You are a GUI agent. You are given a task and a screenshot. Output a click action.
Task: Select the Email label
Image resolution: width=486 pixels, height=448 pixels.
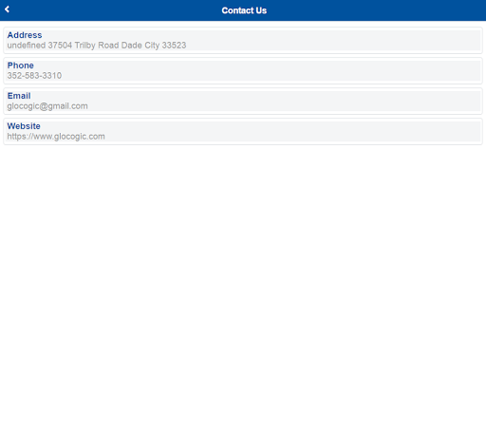pos(19,96)
